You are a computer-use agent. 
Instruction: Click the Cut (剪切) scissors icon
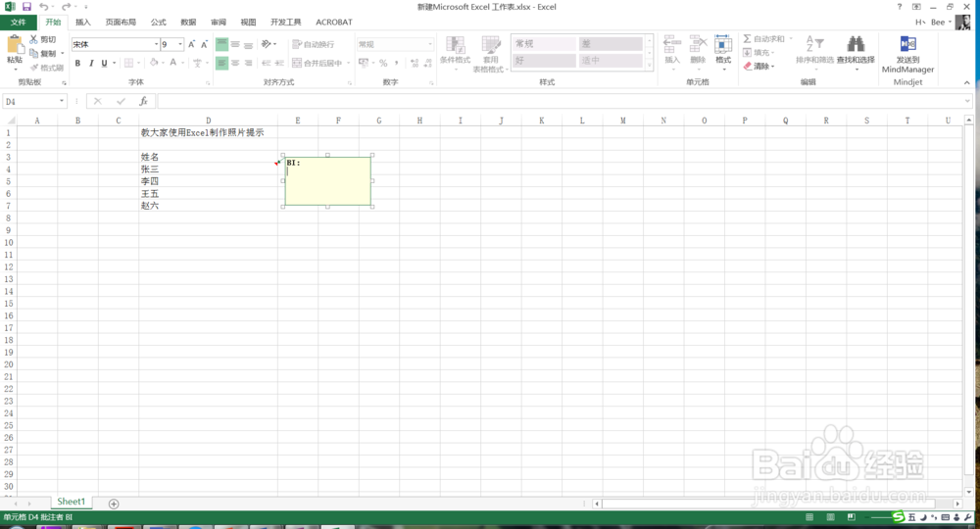(33, 39)
